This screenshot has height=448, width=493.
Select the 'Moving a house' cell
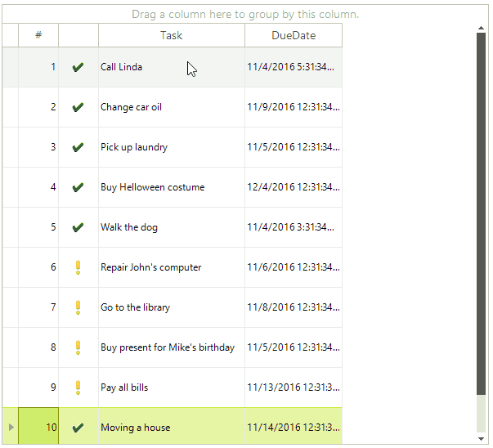tap(172, 428)
